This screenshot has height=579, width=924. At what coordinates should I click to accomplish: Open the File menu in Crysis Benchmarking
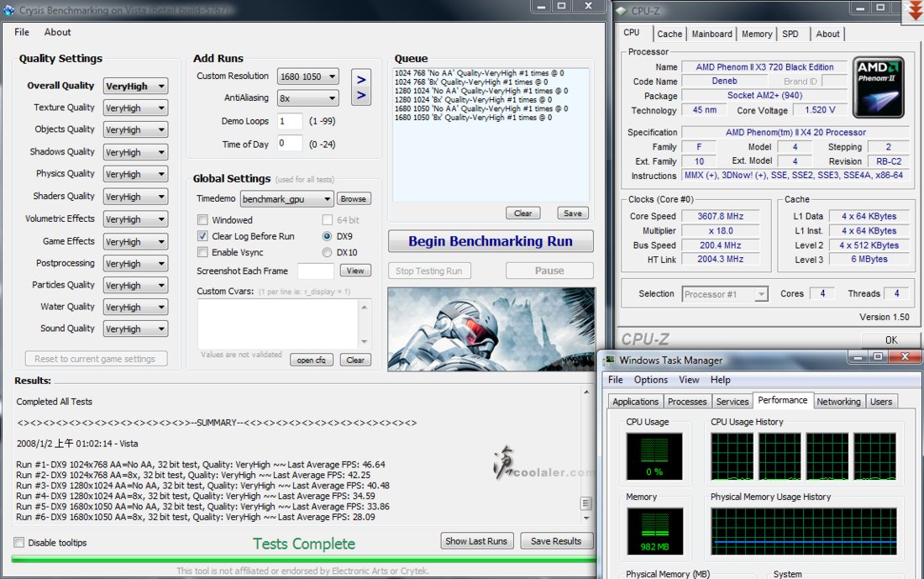click(22, 32)
